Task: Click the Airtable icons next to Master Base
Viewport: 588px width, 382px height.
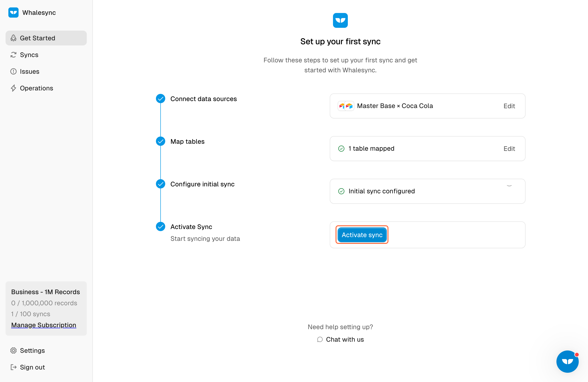Action: [x=346, y=106]
